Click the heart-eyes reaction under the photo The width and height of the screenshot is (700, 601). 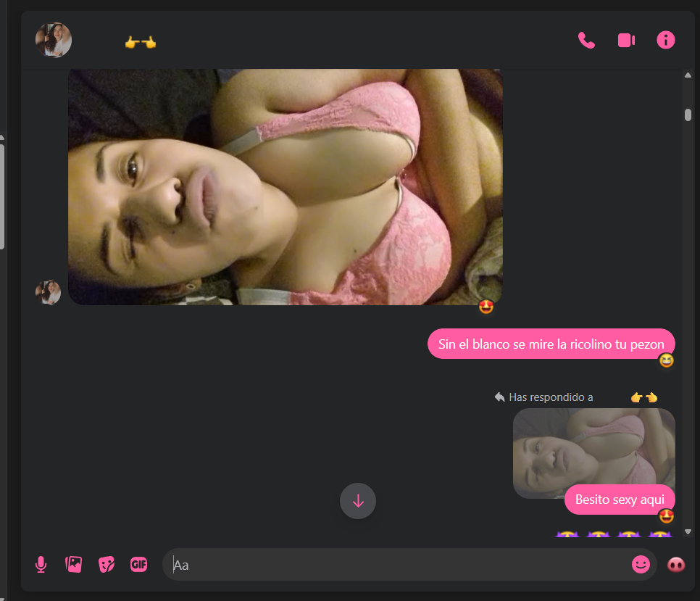(486, 307)
